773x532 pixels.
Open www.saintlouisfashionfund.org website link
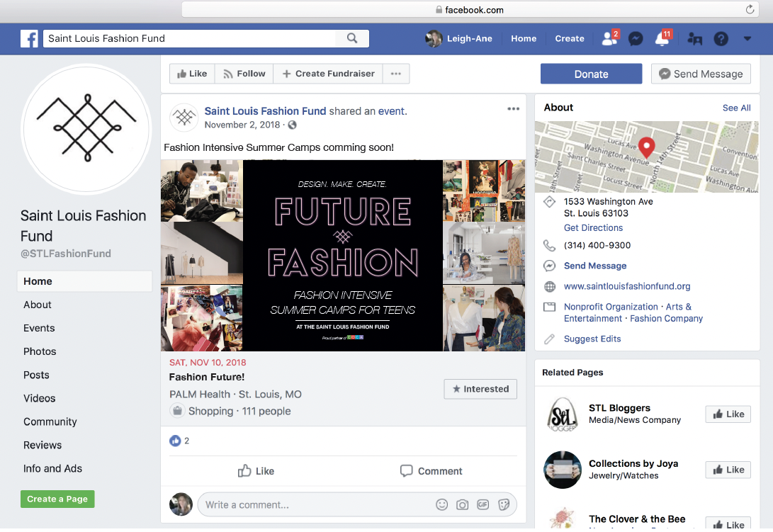(627, 286)
